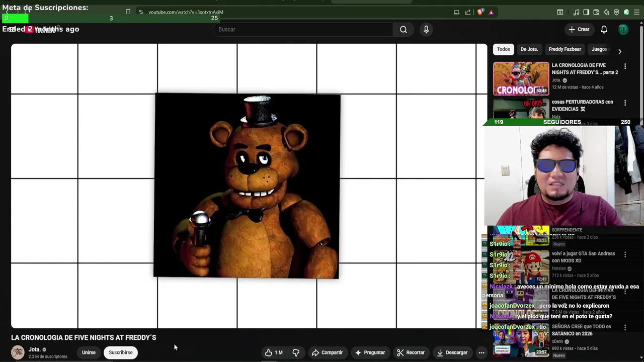Like the video with thumbs up

point(274,352)
